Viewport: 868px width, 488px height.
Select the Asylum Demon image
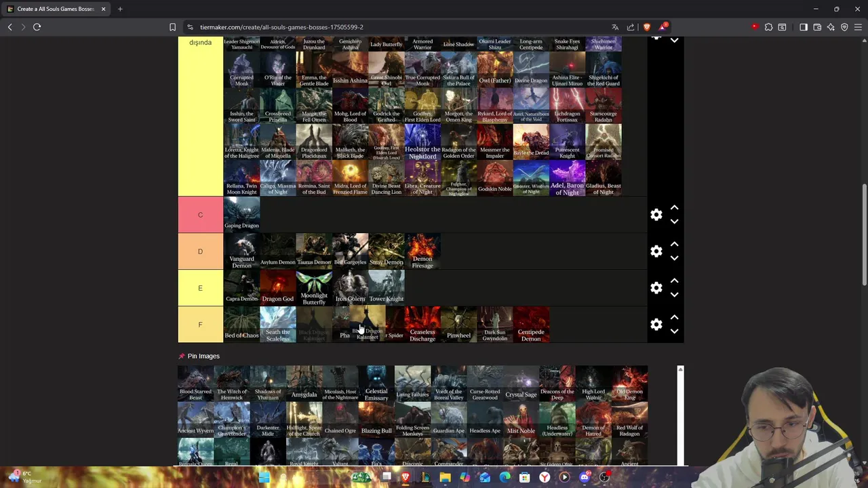pyautogui.click(x=277, y=251)
